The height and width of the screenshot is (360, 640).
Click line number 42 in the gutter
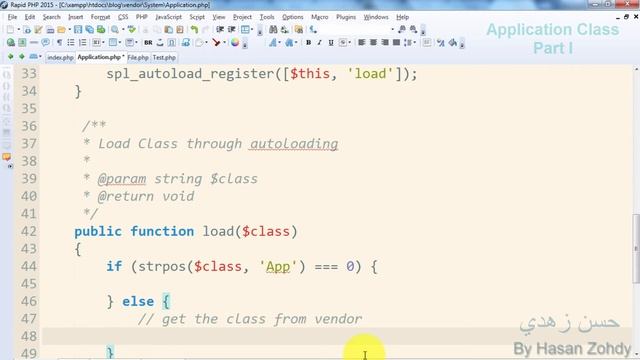(x=29, y=231)
